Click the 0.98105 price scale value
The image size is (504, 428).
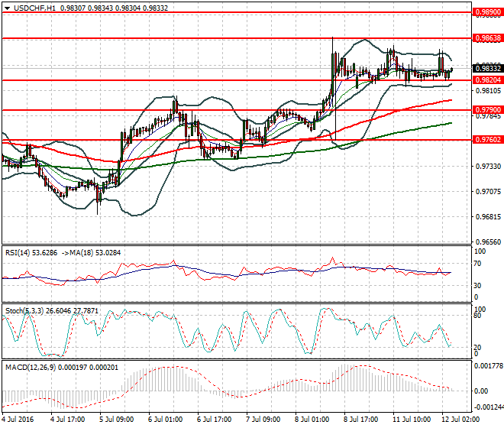pyautogui.click(x=488, y=91)
